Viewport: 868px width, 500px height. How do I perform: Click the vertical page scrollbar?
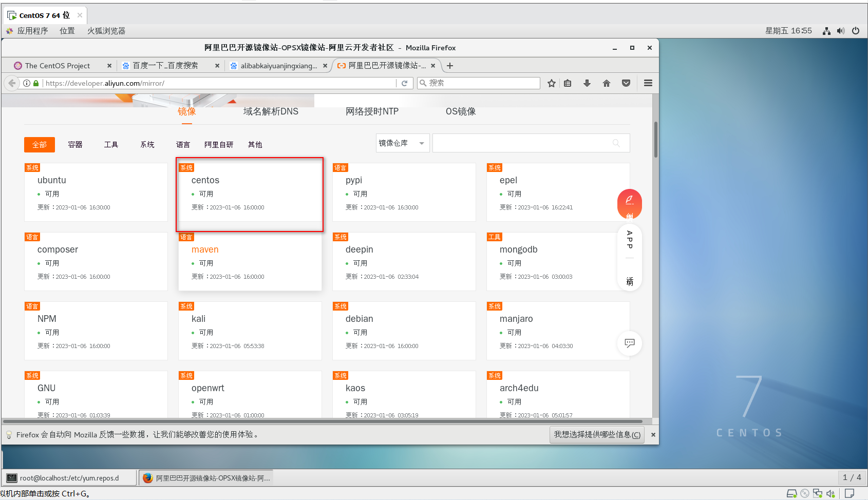[656, 140]
